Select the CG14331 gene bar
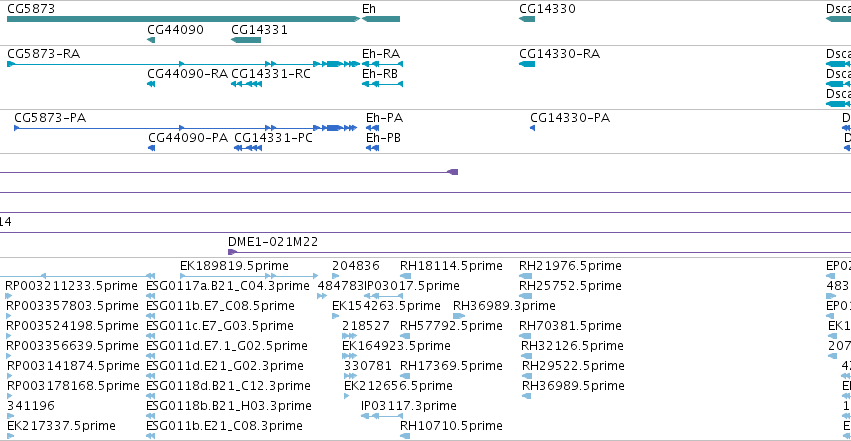 [246, 40]
